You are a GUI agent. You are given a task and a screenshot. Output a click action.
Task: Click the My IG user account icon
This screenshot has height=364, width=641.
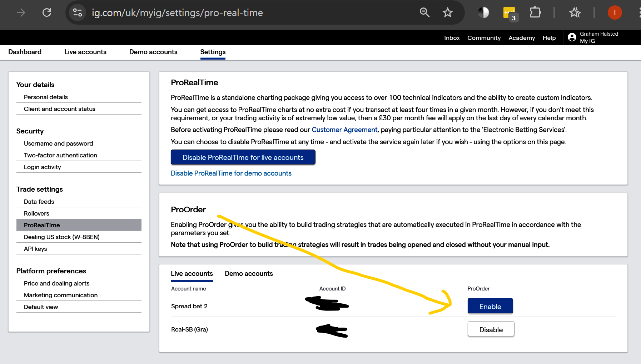572,37
